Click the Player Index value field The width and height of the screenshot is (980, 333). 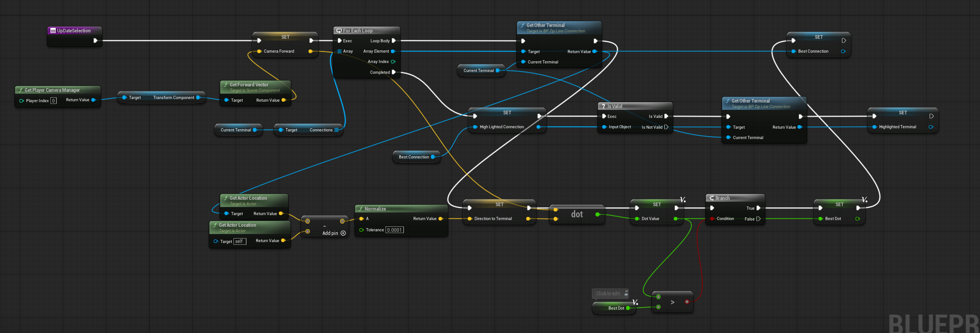click(54, 101)
